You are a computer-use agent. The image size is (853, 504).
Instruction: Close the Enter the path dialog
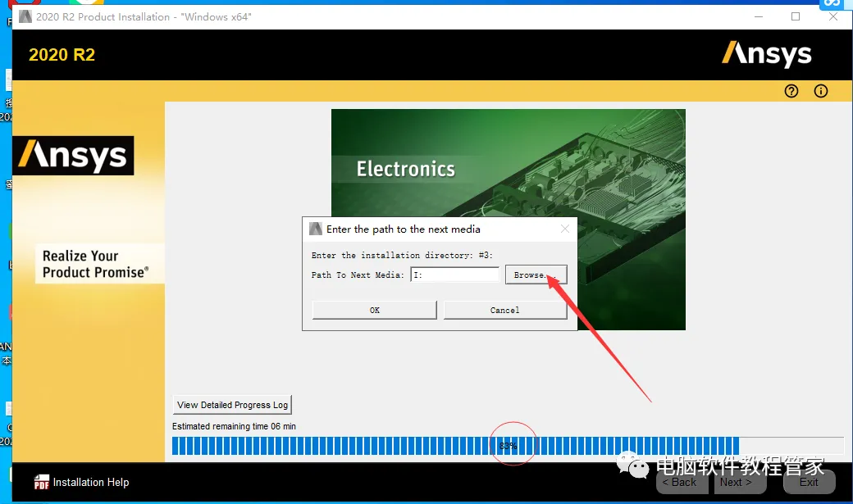click(x=564, y=229)
